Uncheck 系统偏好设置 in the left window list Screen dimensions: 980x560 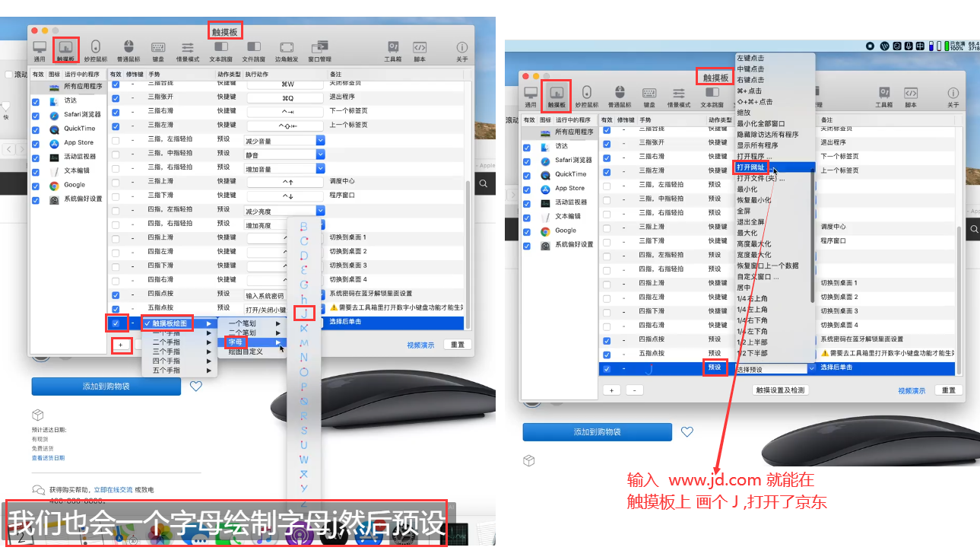(x=36, y=200)
